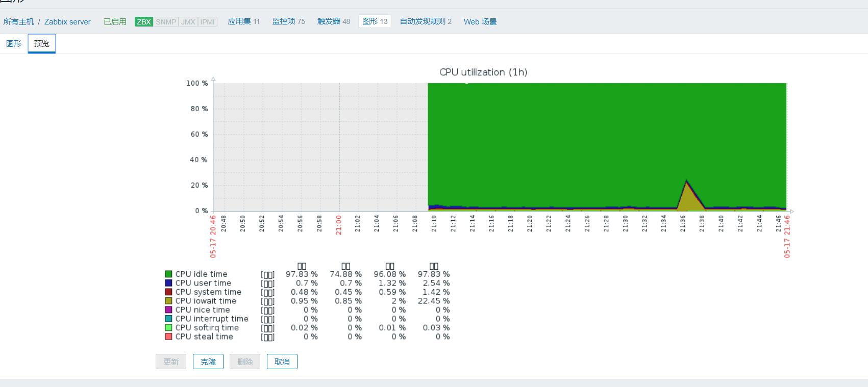Click the 克隆 clone button
The width and height of the screenshot is (868, 387).
click(208, 362)
